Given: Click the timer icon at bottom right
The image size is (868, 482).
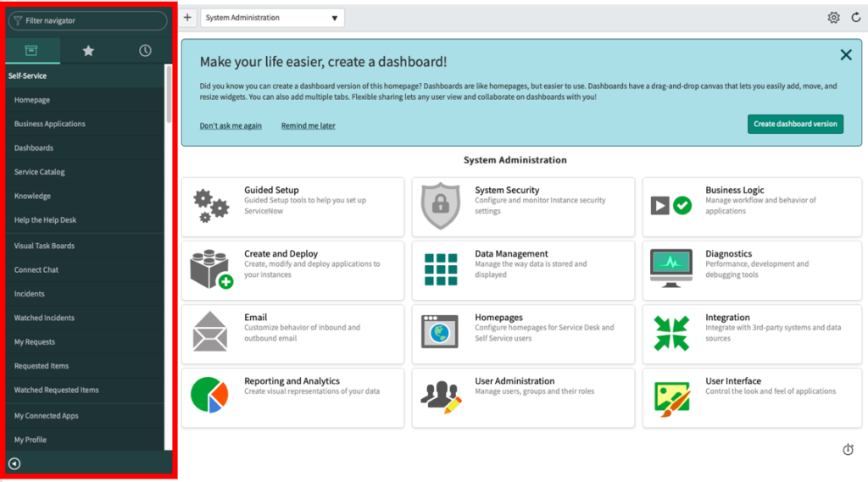Looking at the screenshot, I should (x=848, y=449).
